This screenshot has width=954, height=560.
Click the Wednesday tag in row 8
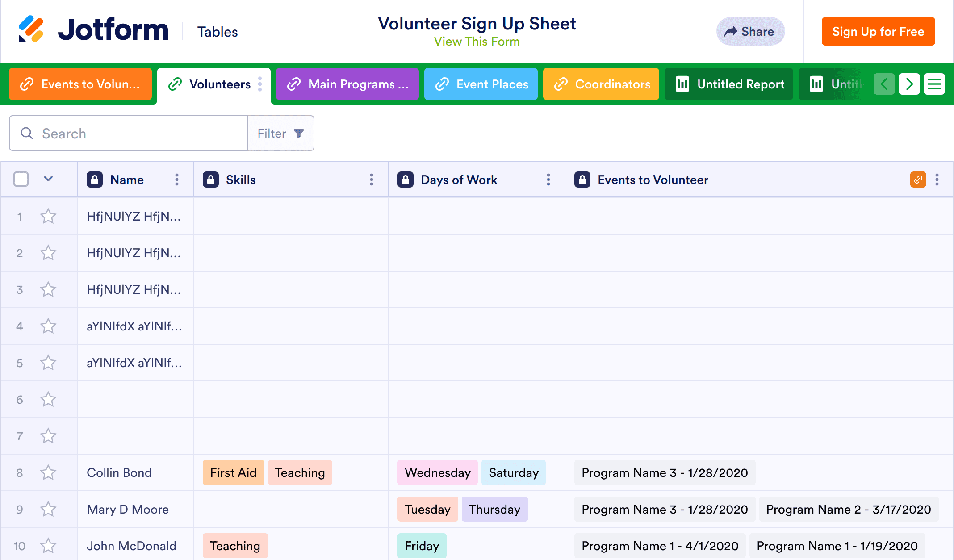pyautogui.click(x=437, y=472)
